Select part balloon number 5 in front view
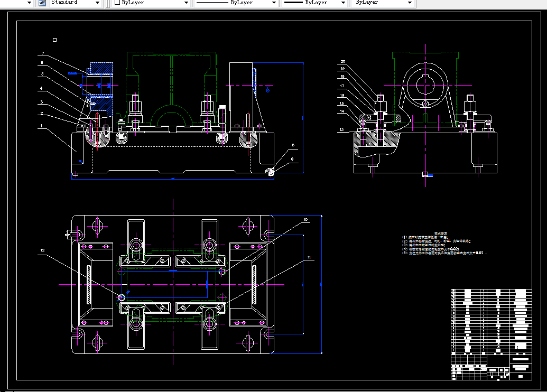The height and width of the screenshot is (392, 547). click(43, 74)
